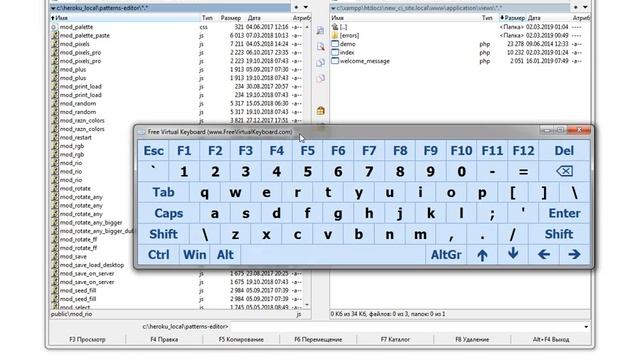Click F5 Копирование button

241,339
